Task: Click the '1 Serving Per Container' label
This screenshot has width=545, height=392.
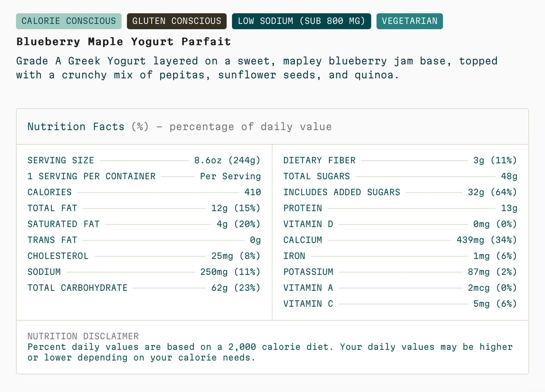Action: pyautogui.click(x=92, y=176)
